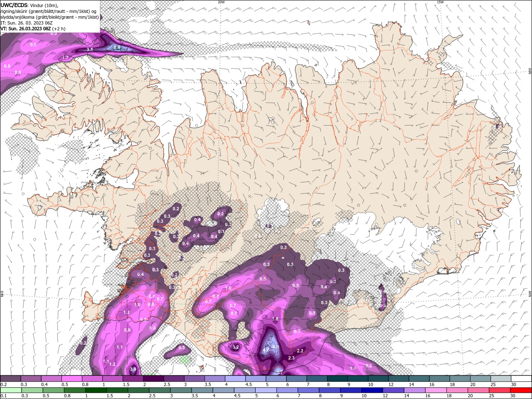Click the 4.9 precipitation value on the map
This screenshot has width=532, height=399.
(275, 347)
